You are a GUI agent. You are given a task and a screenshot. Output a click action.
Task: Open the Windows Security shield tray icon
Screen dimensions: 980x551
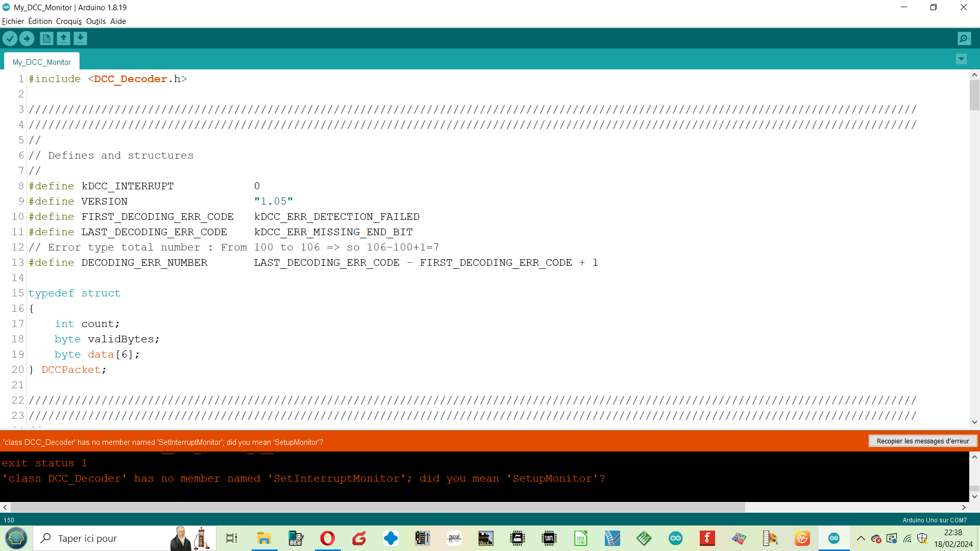922,538
